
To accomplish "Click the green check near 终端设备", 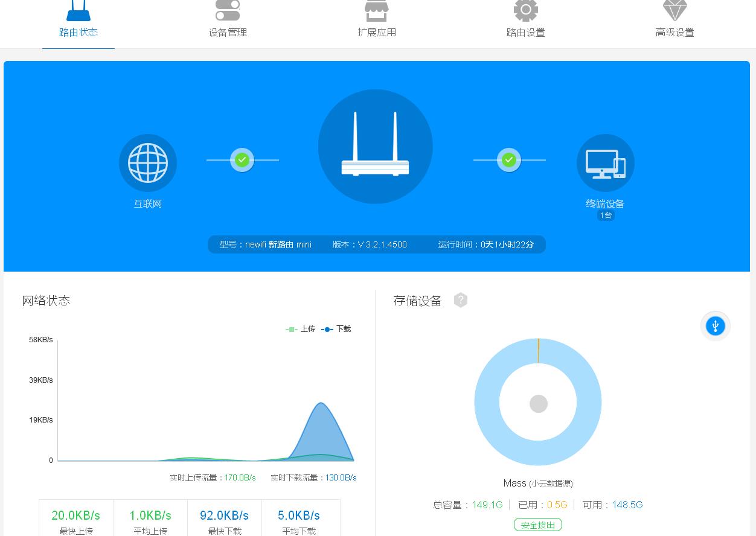I will 509,160.
